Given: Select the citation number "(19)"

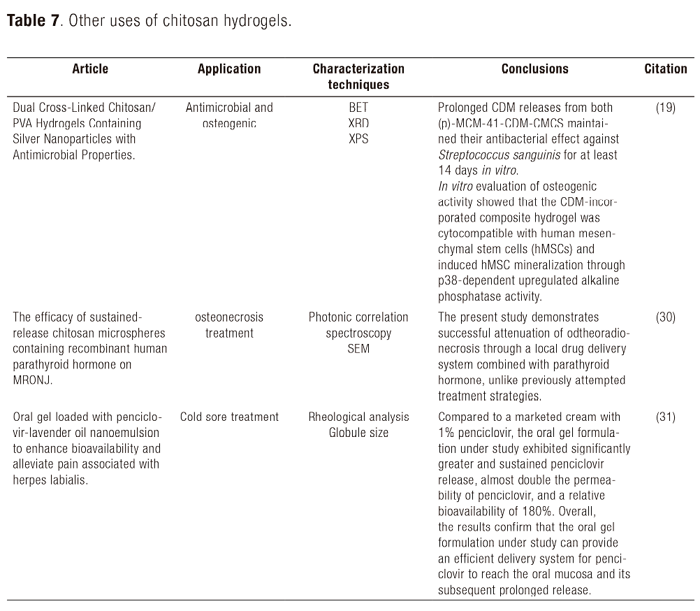Looking at the screenshot, I should coord(666,108).
